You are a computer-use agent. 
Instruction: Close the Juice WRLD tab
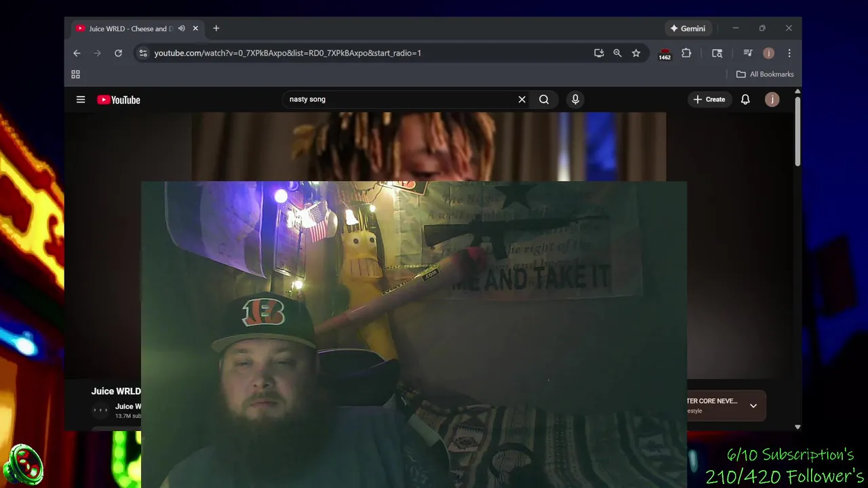tap(195, 28)
